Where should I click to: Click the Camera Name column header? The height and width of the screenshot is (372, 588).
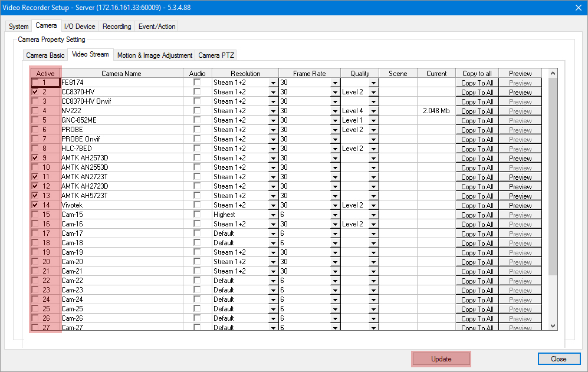tap(121, 74)
